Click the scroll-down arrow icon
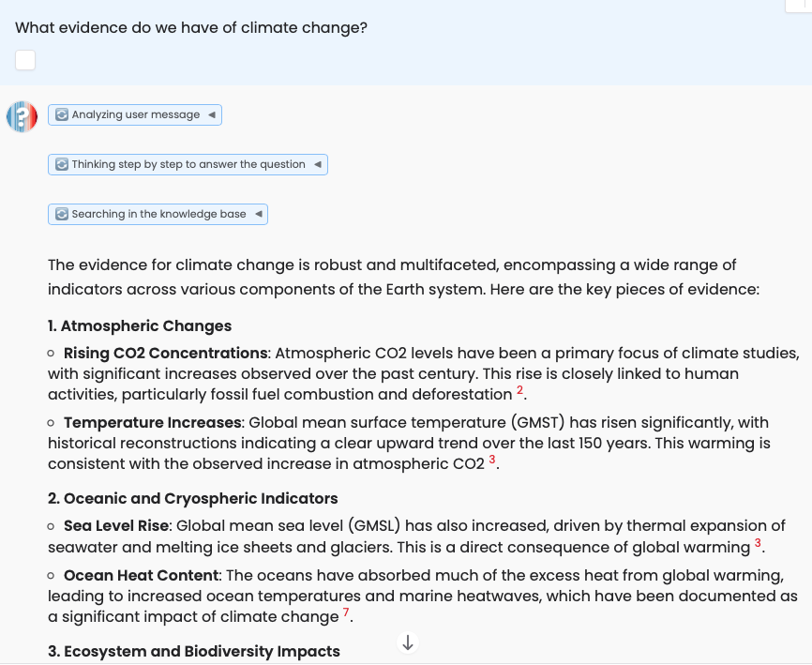The image size is (812, 665). click(408, 642)
